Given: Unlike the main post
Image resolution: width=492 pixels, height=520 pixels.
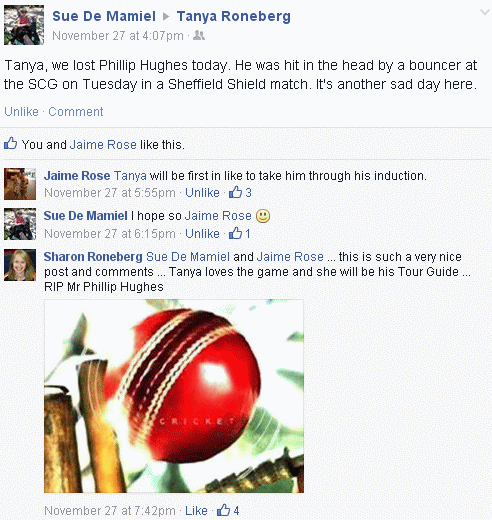Looking at the screenshot, I should 21,112.
